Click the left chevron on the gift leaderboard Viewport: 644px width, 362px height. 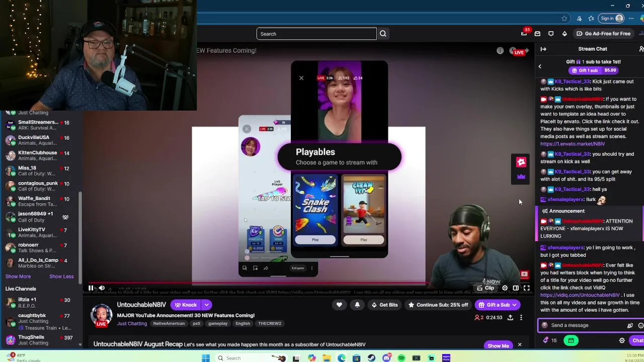coord(540,66)
